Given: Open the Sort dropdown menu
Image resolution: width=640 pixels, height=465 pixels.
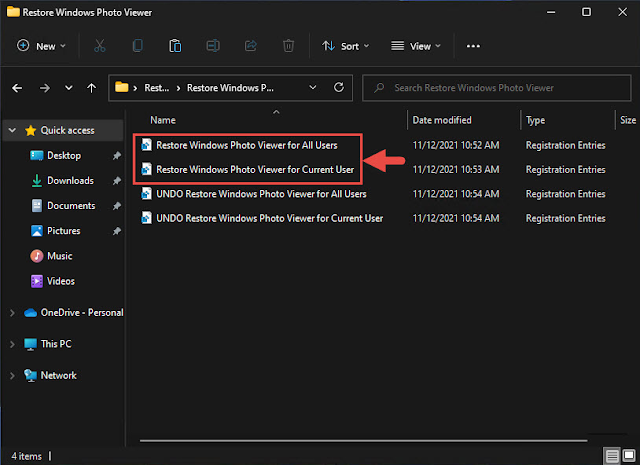Looking at the screenshot, I should tap(345, 46).
